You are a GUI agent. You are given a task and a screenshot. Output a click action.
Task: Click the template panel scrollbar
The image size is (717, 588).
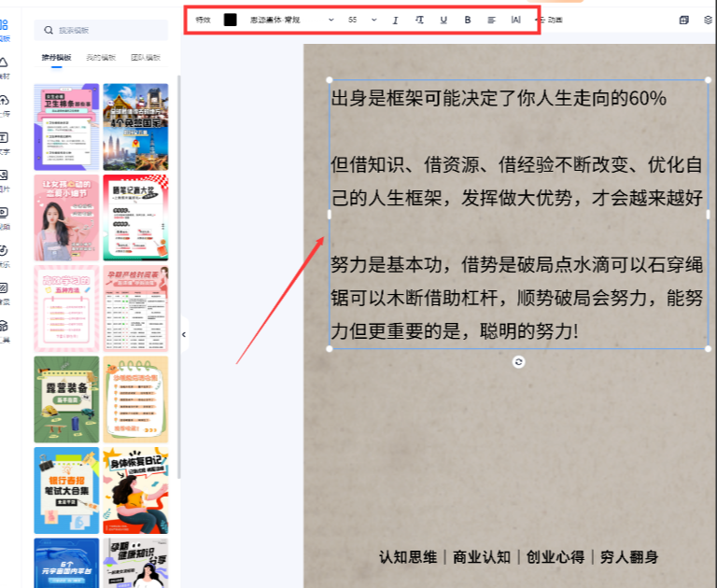[179, 276]
